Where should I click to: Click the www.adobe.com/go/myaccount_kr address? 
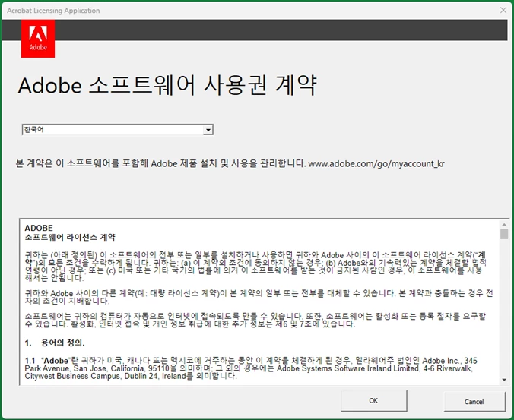click(x=376, y=164)
